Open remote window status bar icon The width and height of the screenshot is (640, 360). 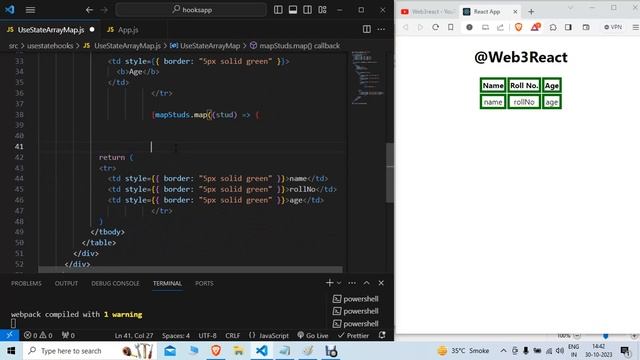(9, 335)
